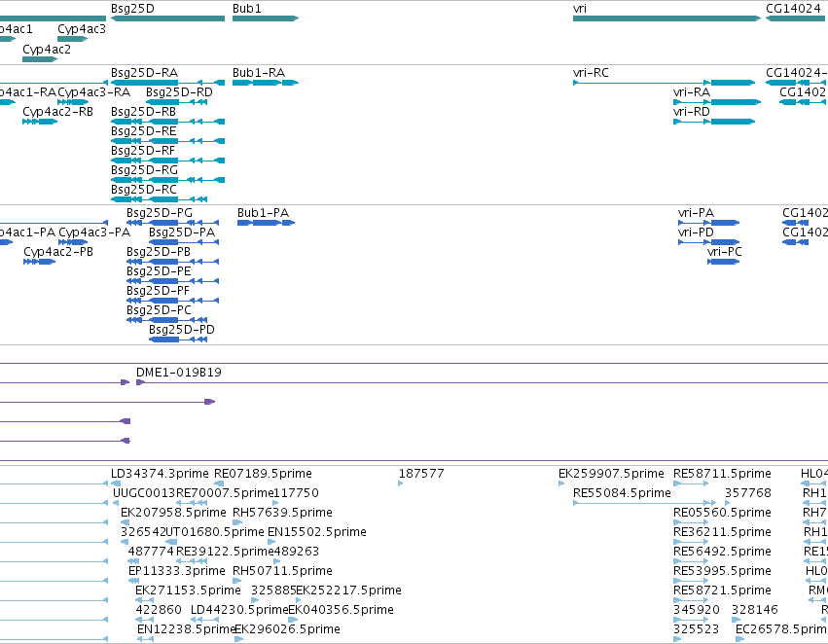This screenshot has width=828, height=644.
Task: Select protein Bsg25D-PE
Action: click(172, 281)
